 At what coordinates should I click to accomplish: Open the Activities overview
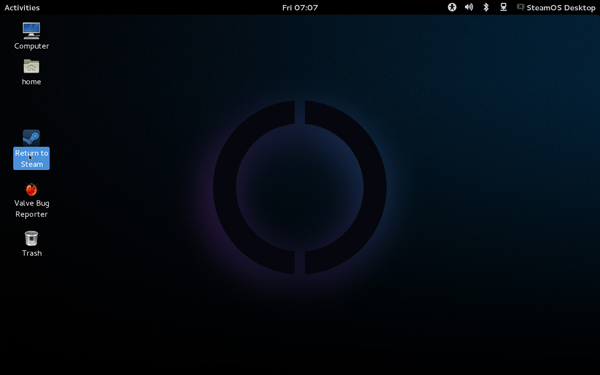(x=22, y=8)
